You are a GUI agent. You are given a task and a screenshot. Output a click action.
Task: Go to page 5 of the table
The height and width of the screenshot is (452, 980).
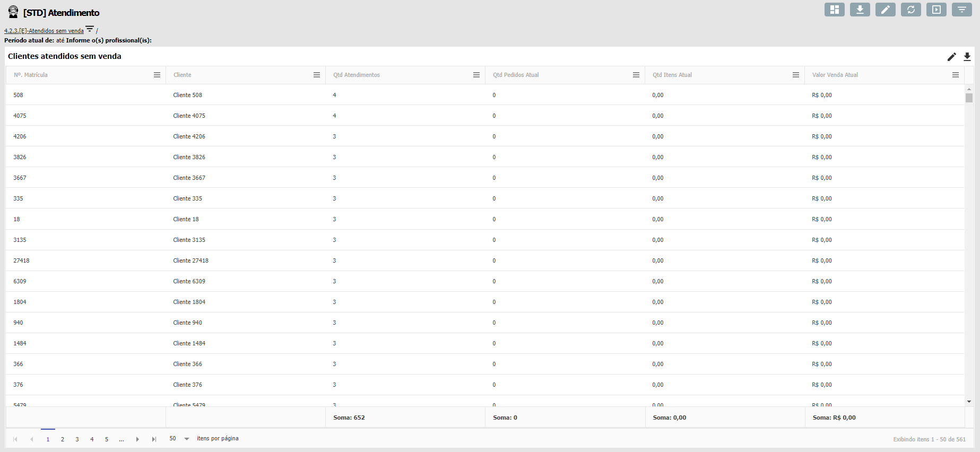click(107, 439)
